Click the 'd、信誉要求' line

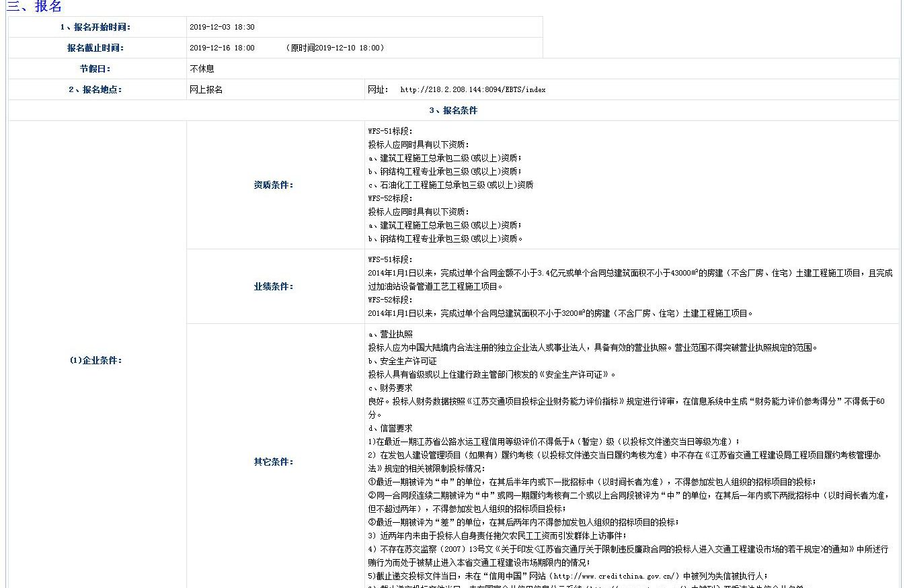pyautogui.click(x=391, y=428)
